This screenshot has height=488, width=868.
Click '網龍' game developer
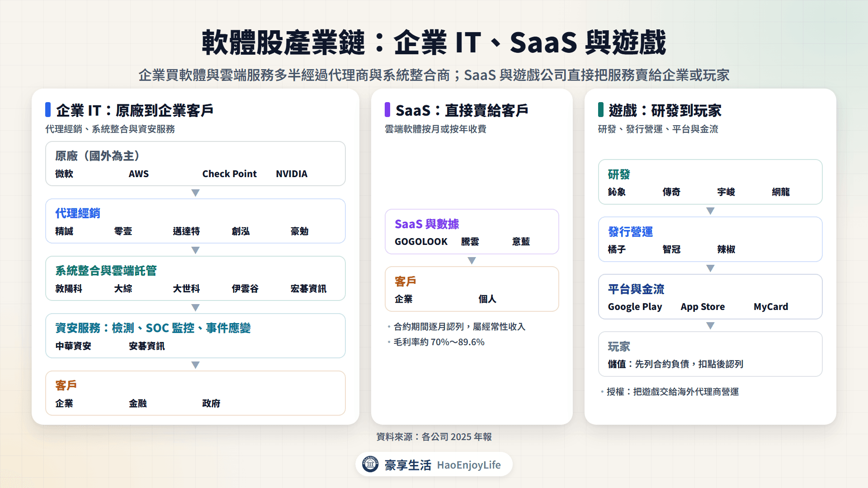[x=781, y=192]
